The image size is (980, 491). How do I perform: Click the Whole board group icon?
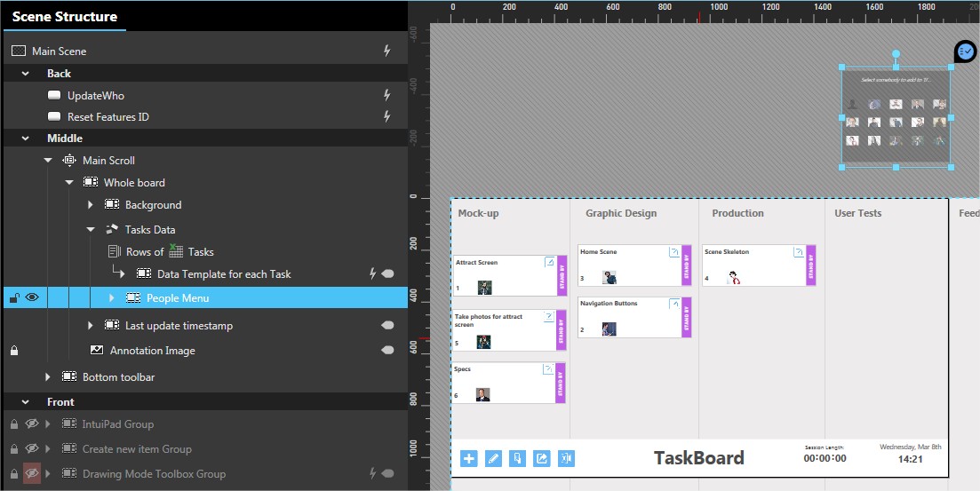(91, 182)
